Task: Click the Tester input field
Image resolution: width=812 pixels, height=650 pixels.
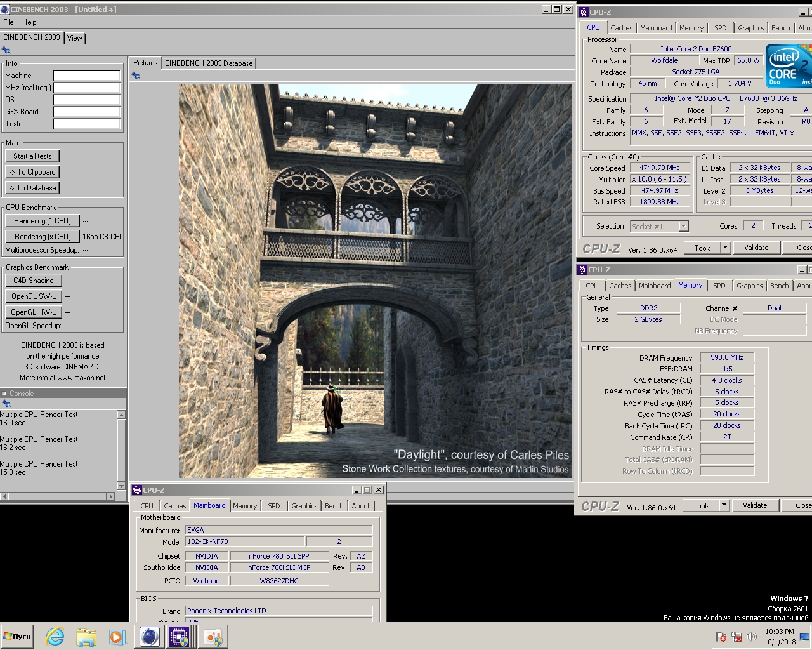Action: coord(87,124)
